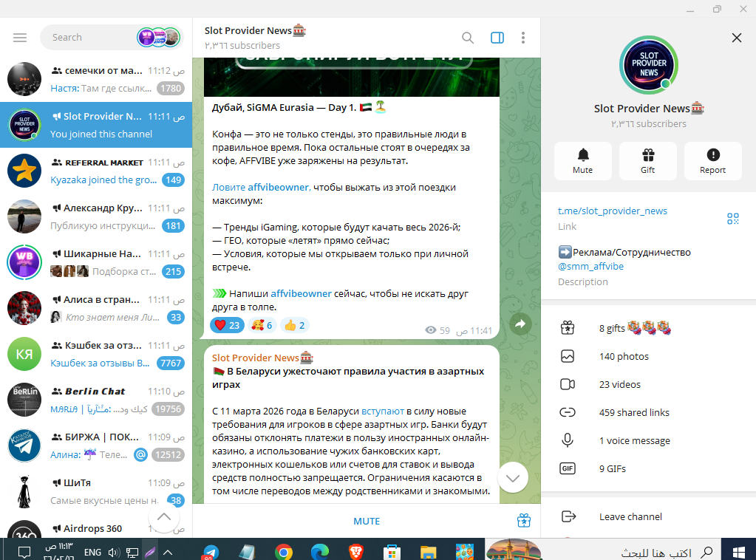Open the ШиТя channel chat
The height and width of the screenshot is (560, 756).
(96, 491)
